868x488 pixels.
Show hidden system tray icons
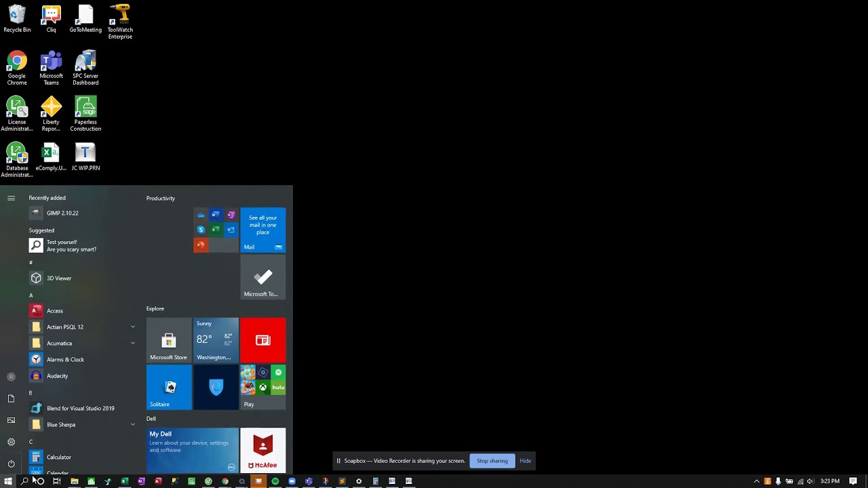click(757, 481)
